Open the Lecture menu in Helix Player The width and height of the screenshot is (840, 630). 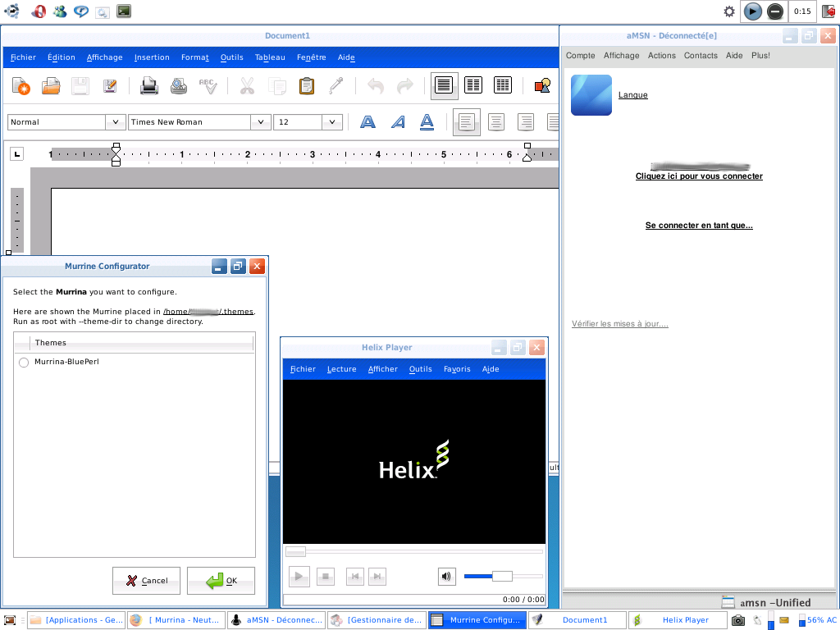tap(342, 369)
